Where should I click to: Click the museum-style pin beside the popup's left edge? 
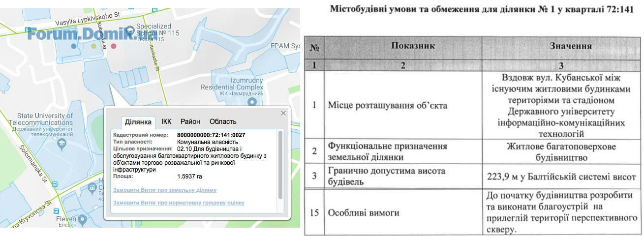click(x=92, y=188)
